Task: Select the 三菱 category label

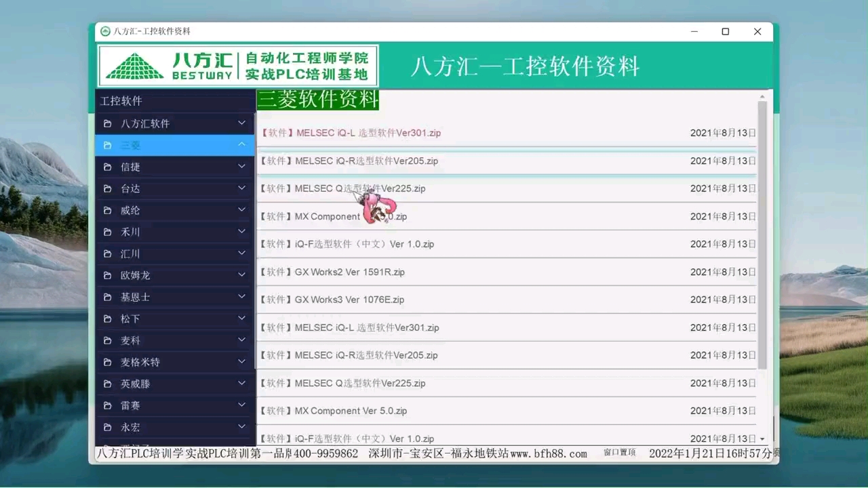Action: point(131,145)
